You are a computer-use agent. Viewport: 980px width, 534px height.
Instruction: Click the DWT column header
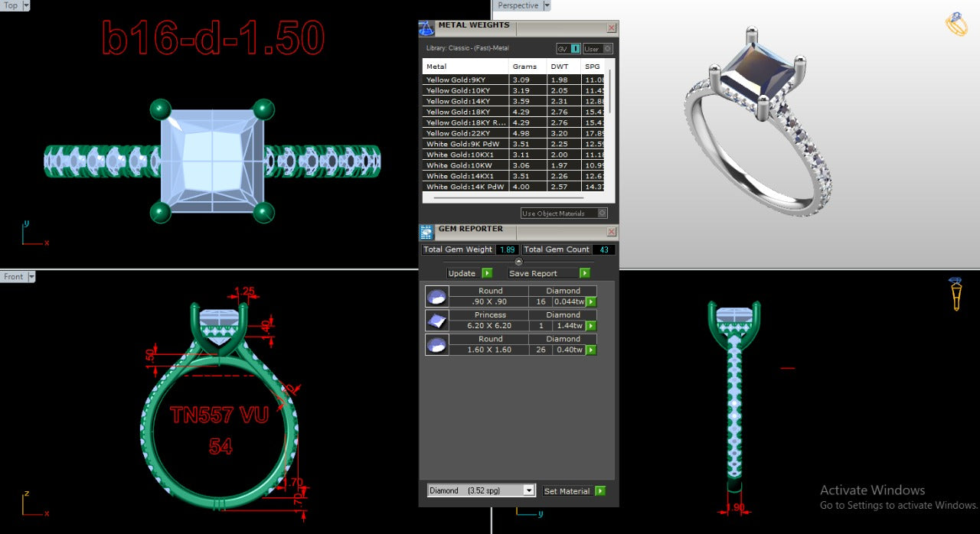point(564,67)
